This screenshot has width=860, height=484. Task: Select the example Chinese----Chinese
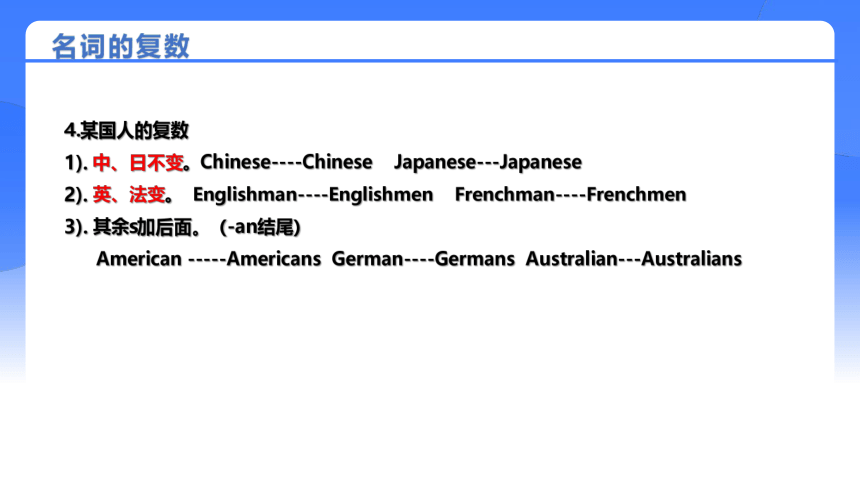286,162
